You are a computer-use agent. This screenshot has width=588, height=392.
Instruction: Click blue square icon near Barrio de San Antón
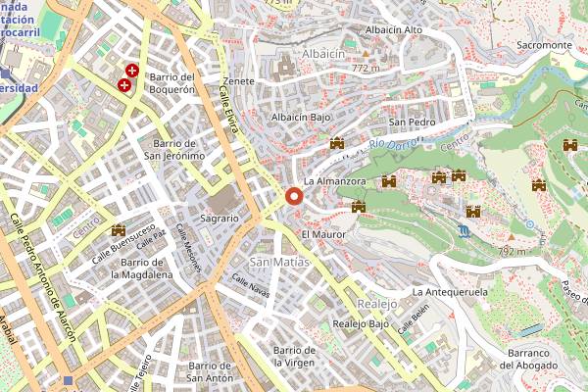click(68, 380)
